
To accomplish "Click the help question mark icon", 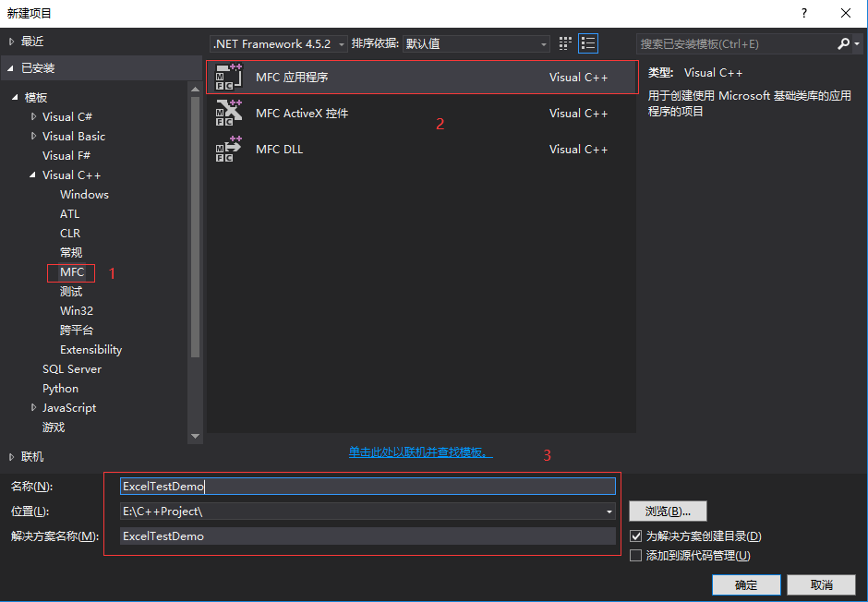I will (x=803, y=13).
